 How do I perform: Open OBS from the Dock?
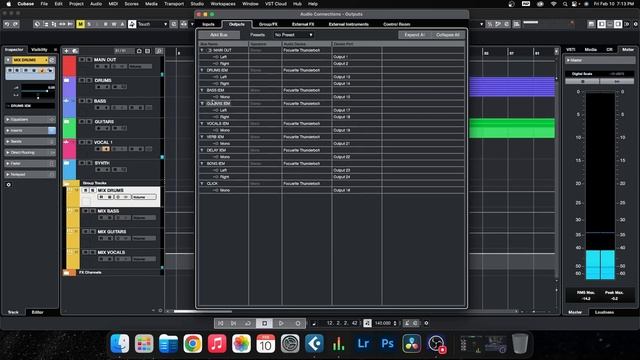(436, 344)
